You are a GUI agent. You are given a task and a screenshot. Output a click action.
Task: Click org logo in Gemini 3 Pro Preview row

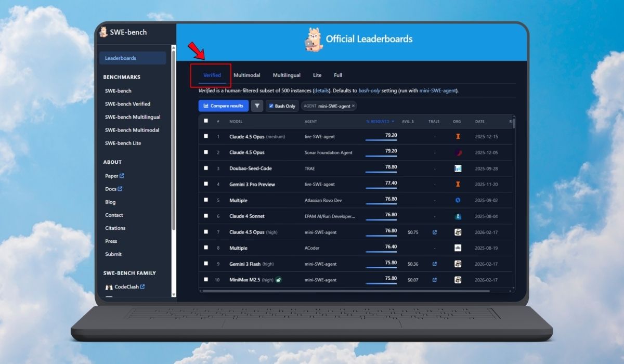click(x=458, y=184)
